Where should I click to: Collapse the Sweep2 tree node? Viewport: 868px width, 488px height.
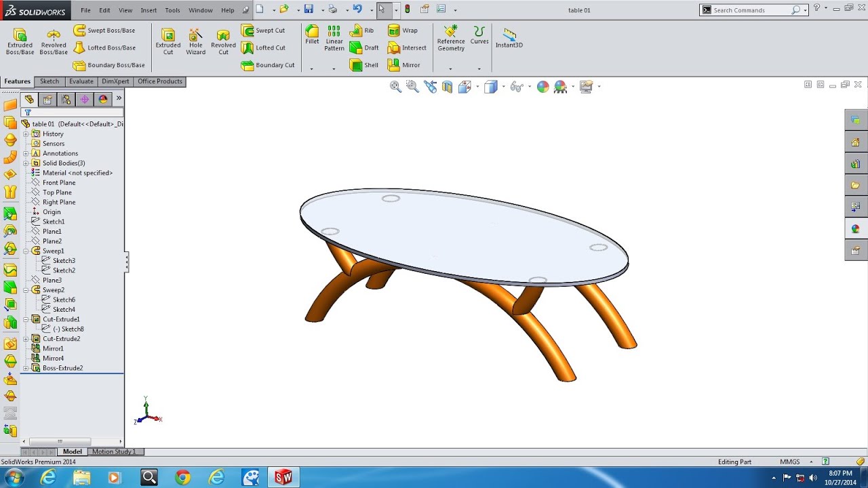pos(26,290)
